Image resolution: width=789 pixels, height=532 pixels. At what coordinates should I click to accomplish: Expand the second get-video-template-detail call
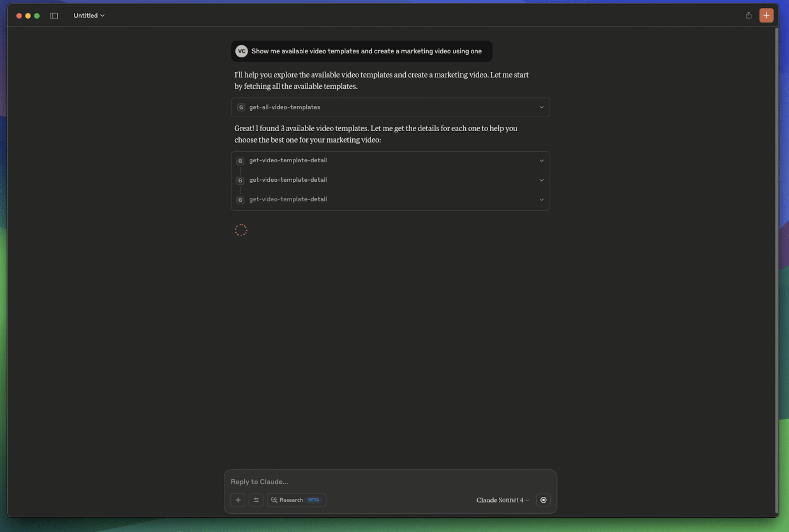[541, 180]
